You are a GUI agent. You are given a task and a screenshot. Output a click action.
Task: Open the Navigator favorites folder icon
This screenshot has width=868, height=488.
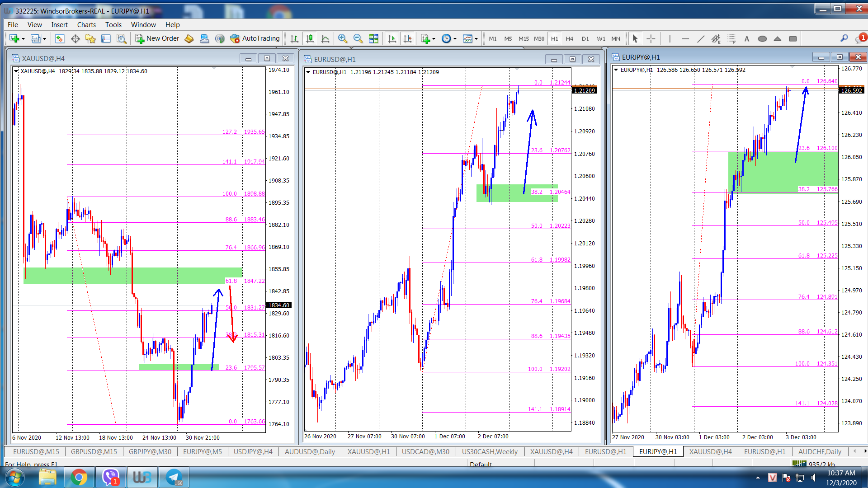pyautogui.click(x=90, y=39)
